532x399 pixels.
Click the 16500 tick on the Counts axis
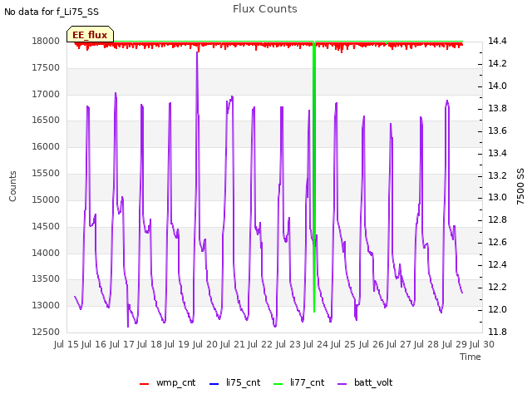click(x=46, y=120)
